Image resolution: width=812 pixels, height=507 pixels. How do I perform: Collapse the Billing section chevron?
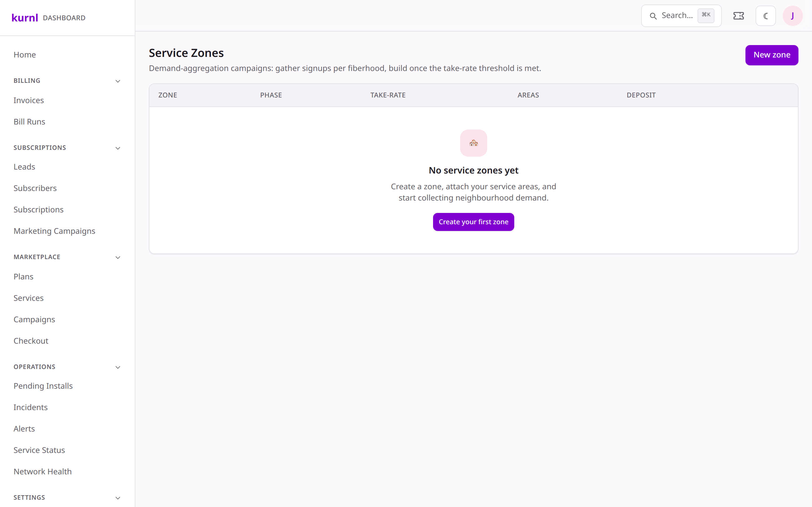click(118, 81)
